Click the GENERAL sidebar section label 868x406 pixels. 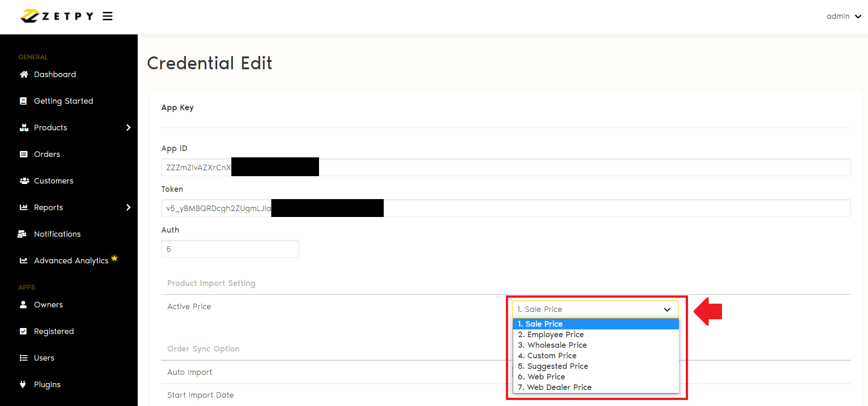click(x=33, y=57)
